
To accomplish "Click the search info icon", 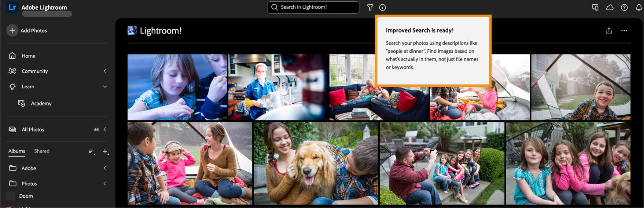I will [383, 7].
